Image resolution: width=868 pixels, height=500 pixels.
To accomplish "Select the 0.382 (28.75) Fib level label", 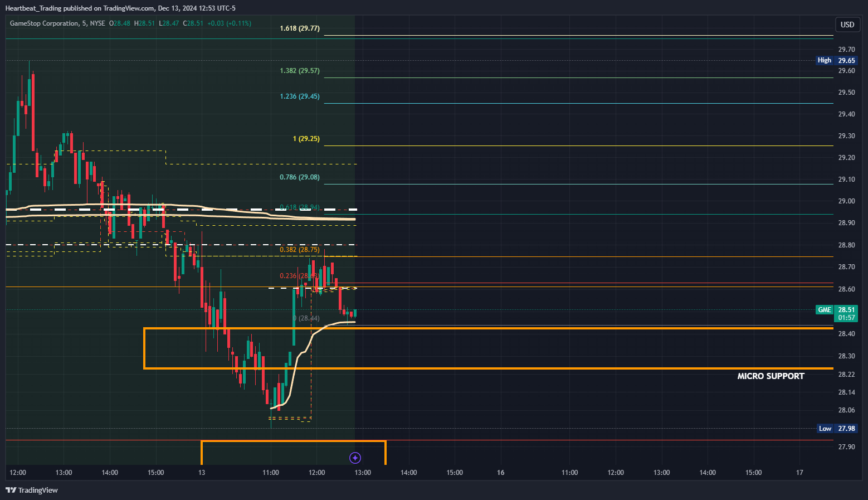I will (x=300, y=250).
